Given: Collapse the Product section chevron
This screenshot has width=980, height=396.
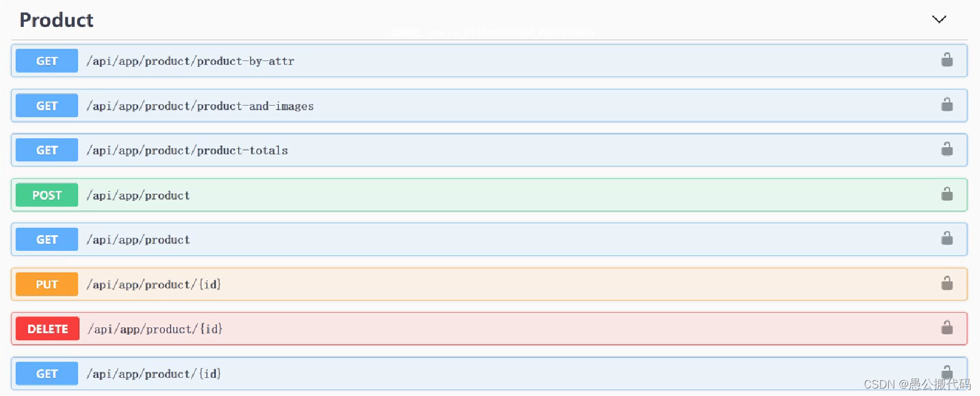Looking at the screenshot, I should click(x=939, y=19).
